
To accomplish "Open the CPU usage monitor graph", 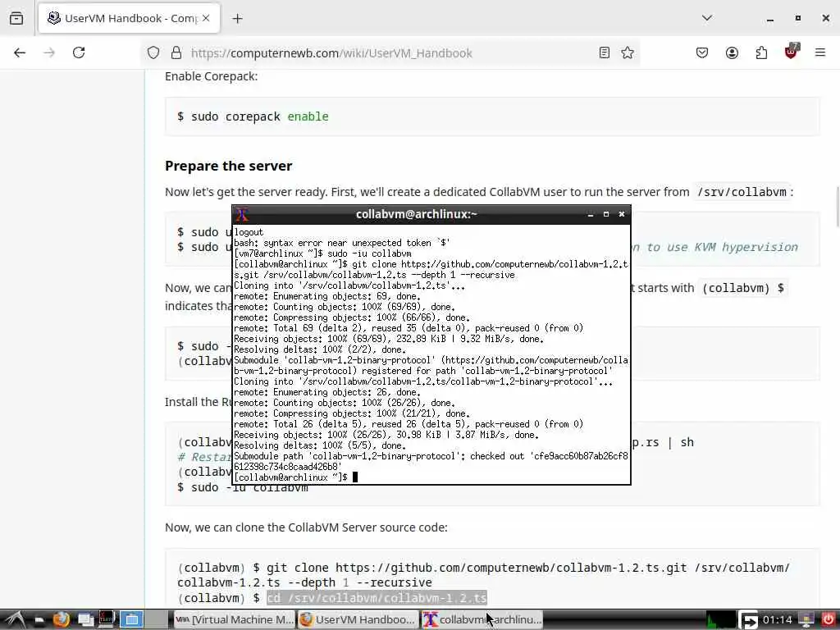I will [720, 620].
